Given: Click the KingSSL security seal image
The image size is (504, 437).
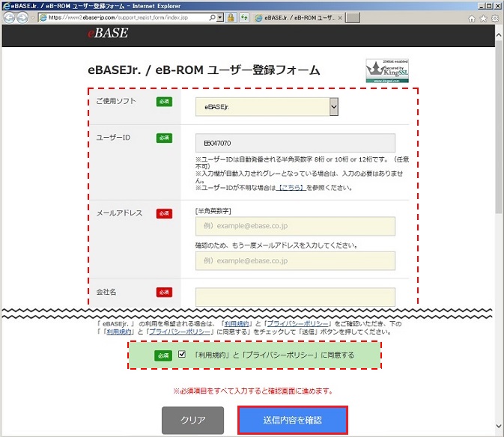Looking at the screenshot, I should point(387,70).
